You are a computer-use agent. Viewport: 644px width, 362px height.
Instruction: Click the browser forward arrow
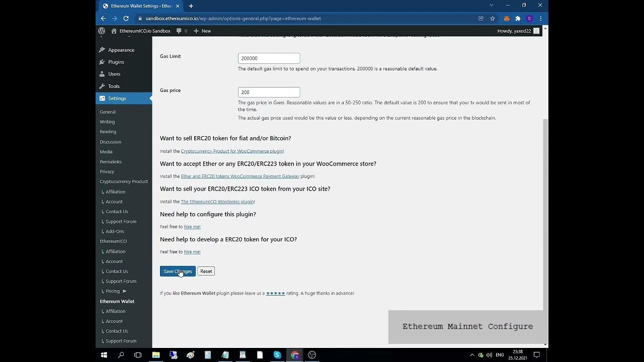coord(115,19)
